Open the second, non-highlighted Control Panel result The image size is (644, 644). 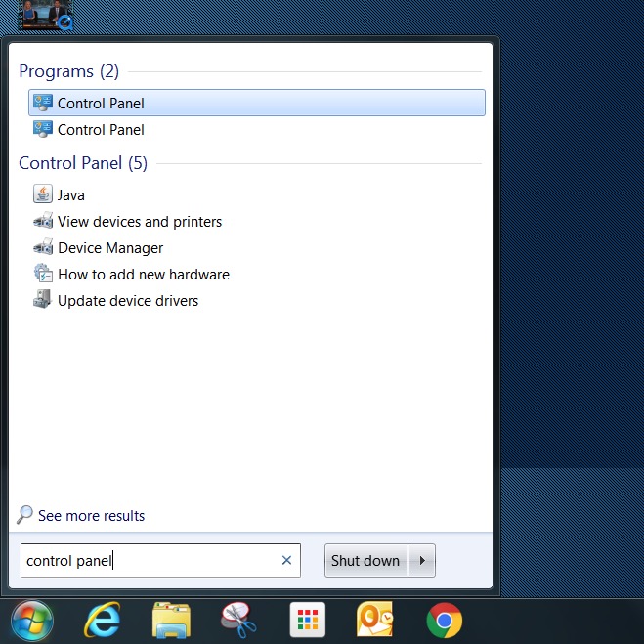(257, 129)
